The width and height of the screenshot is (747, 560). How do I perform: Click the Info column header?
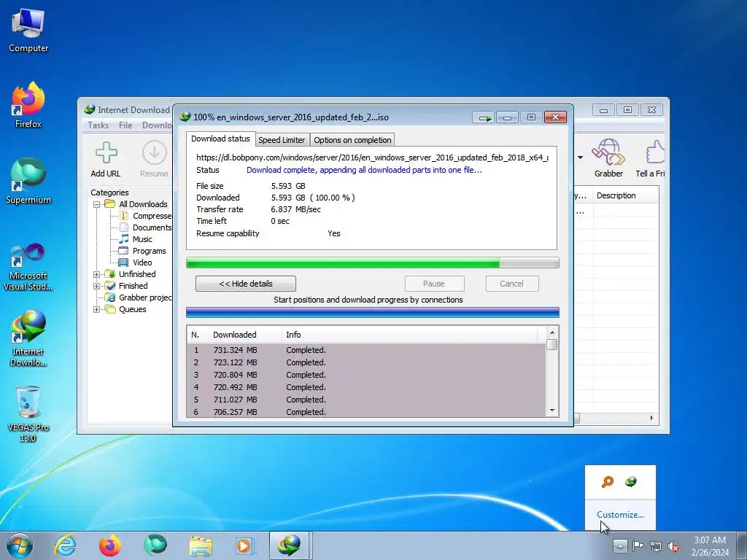(410, 335)
